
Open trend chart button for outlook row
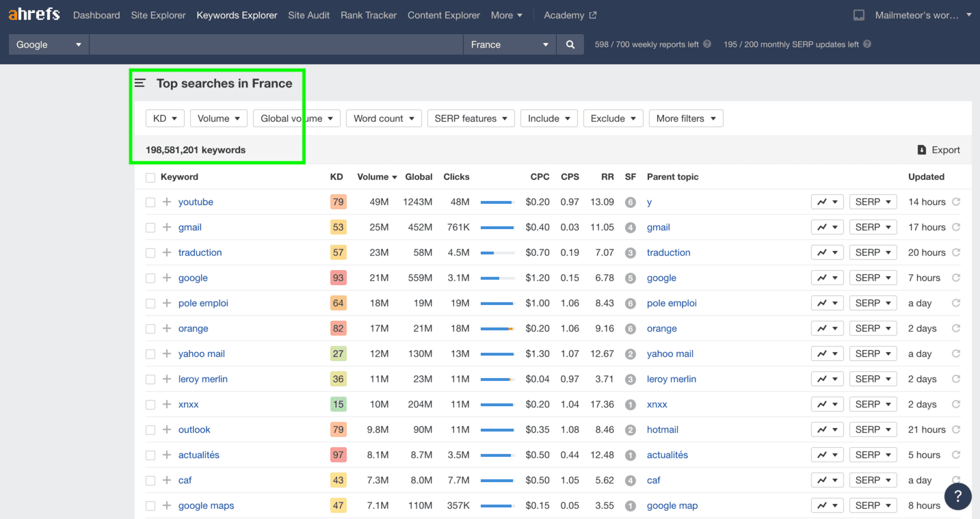(x=827, y=429)
